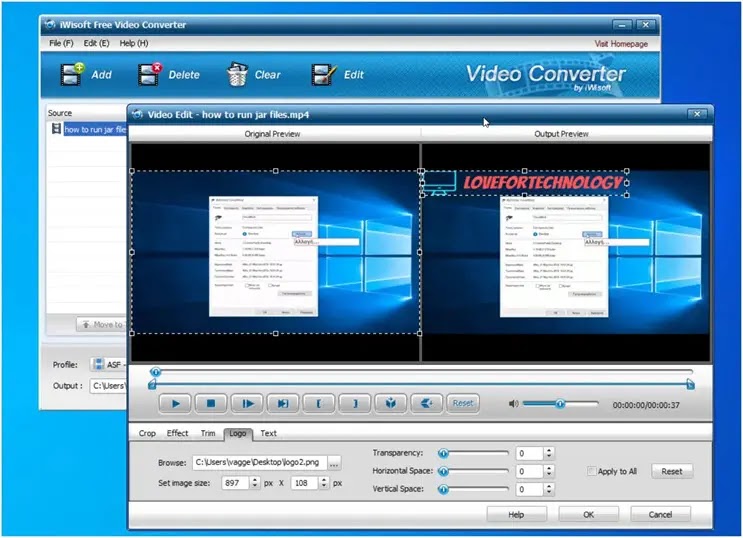Viewport: 743px width, 538px height.
Task: Click the Original Preview video pane
Action: [275, 252]
